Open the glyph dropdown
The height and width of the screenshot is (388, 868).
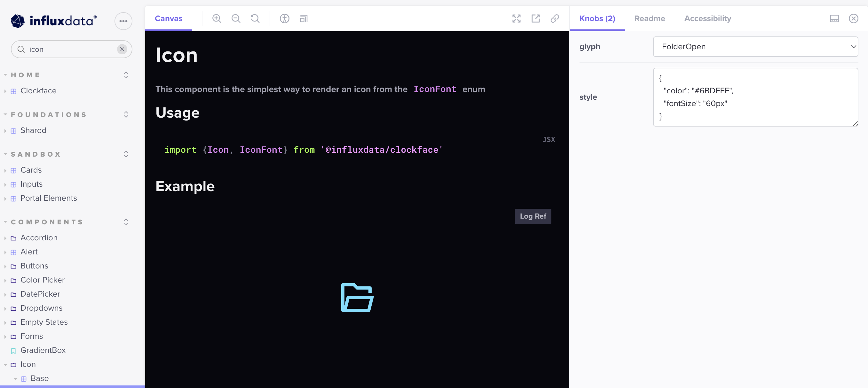[755, 46]
